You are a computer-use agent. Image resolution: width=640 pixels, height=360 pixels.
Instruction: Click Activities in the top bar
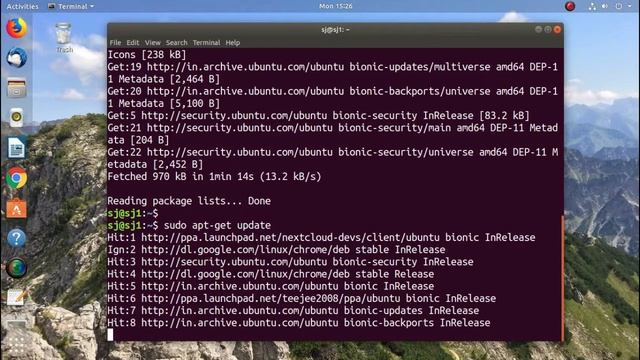coord(22,6)
